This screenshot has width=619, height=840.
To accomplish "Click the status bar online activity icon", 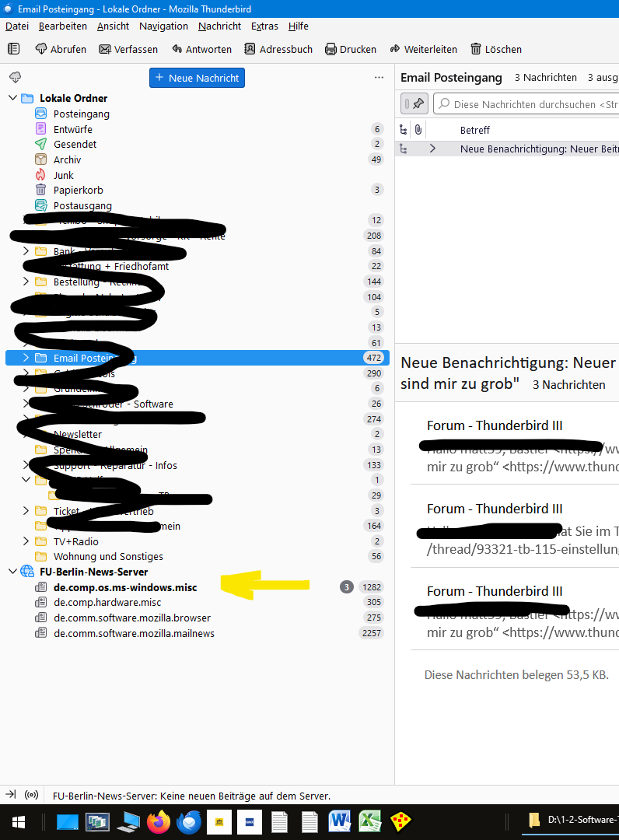I will tap(32, 794).
